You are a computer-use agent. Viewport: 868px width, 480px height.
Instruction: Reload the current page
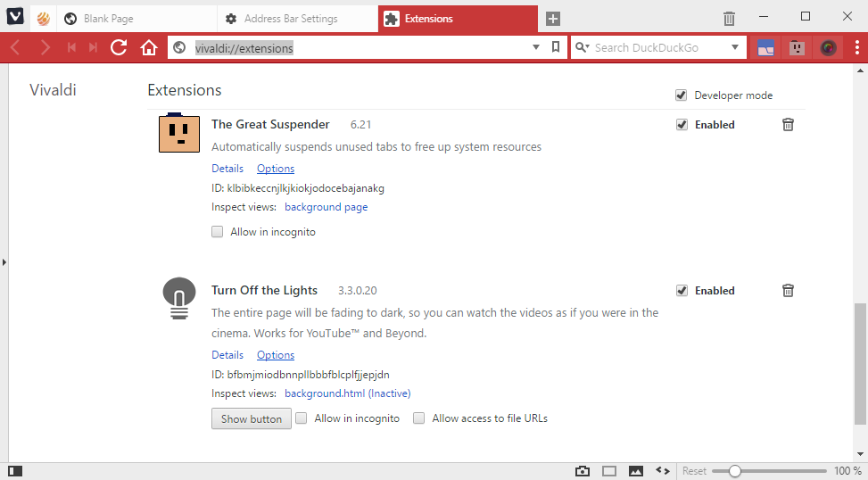click(x=119, y=47)
